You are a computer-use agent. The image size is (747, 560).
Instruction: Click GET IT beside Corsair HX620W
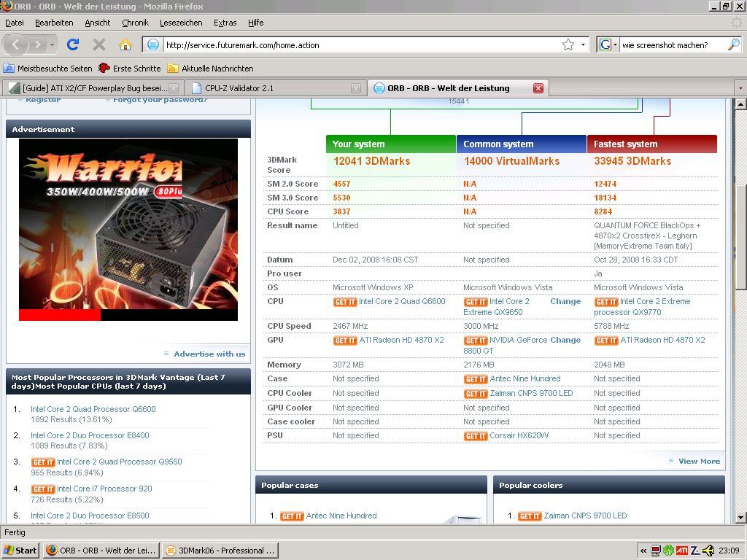pyautogui.click(x=476, y=436)
